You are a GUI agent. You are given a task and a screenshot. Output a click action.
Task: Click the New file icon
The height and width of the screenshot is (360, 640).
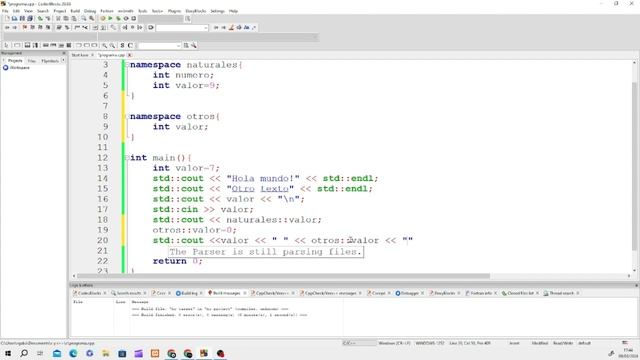click(x=7, y=18)
